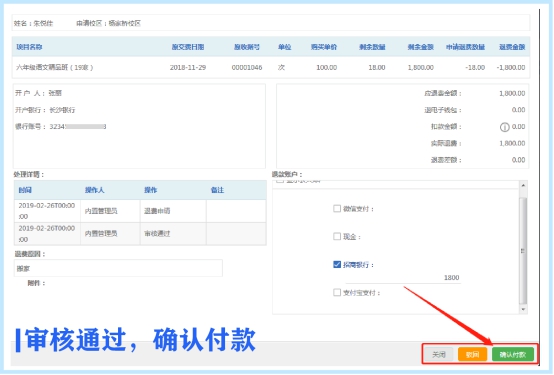
Task: Click the 审核通过 operation cell
Action: [x=157, y=234]
